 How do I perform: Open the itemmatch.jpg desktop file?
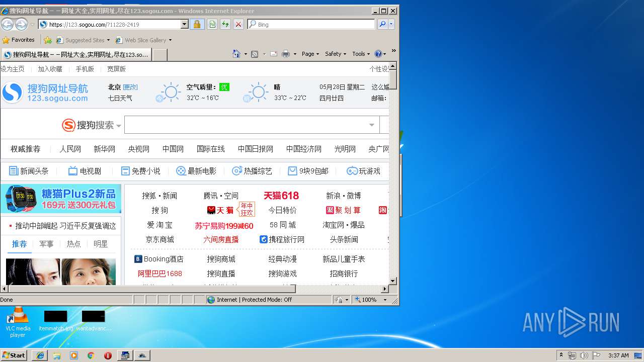tap(56, 321)
